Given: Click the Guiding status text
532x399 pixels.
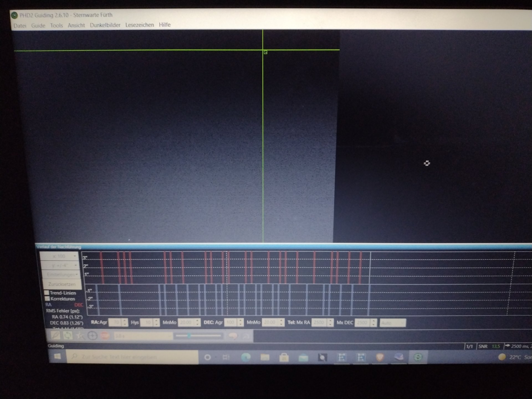Looking at the screenshot, I should [56, 346].
